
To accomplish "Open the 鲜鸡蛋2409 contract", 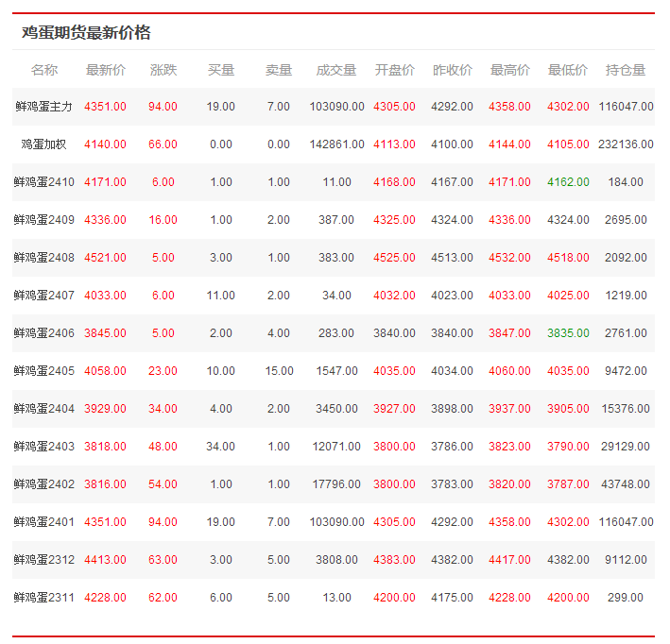I will pyautogui.click(x=43, y=220).
